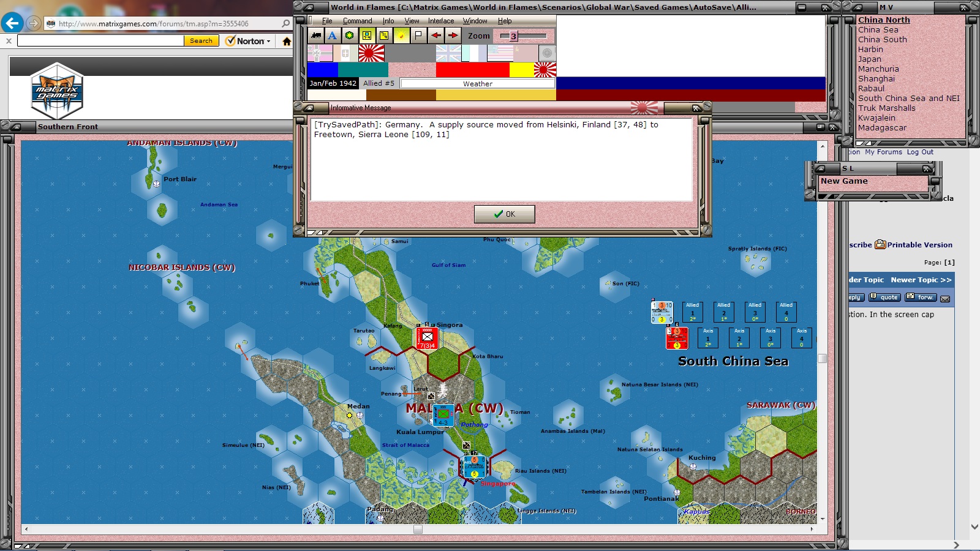
Task: Go to Newer Topic link
Action: (x=921, y=280)
